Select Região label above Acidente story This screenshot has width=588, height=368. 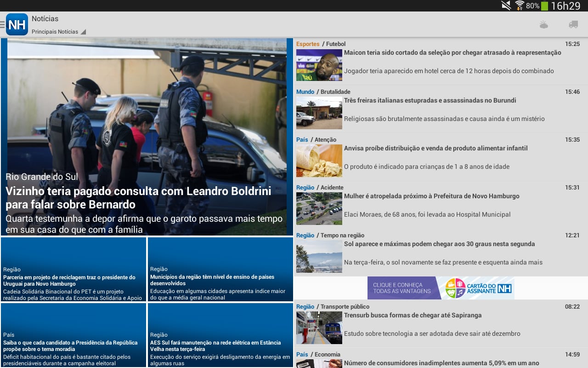tap(305, 188)
